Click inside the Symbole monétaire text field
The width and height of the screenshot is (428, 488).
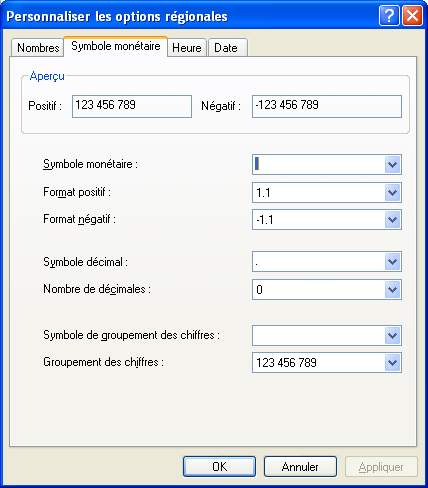319,164
